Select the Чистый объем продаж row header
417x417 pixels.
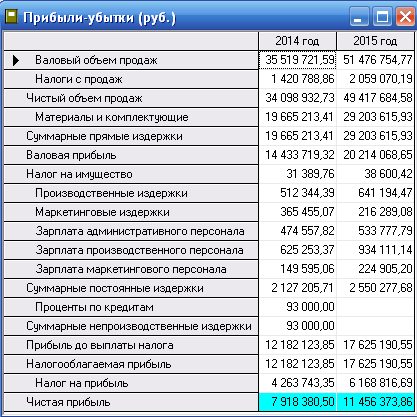click(x=131, y=98)
